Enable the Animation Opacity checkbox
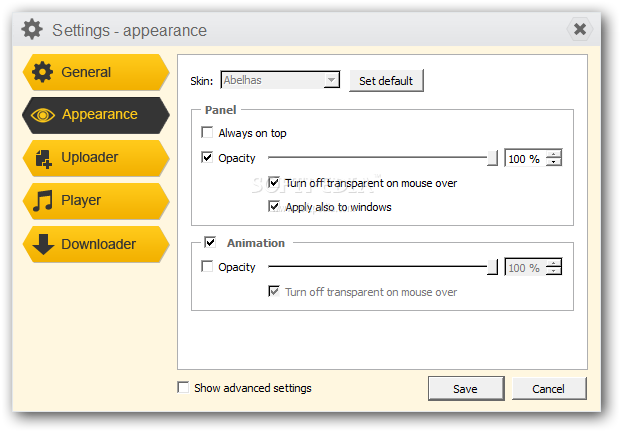 click(x=207, y=266)
